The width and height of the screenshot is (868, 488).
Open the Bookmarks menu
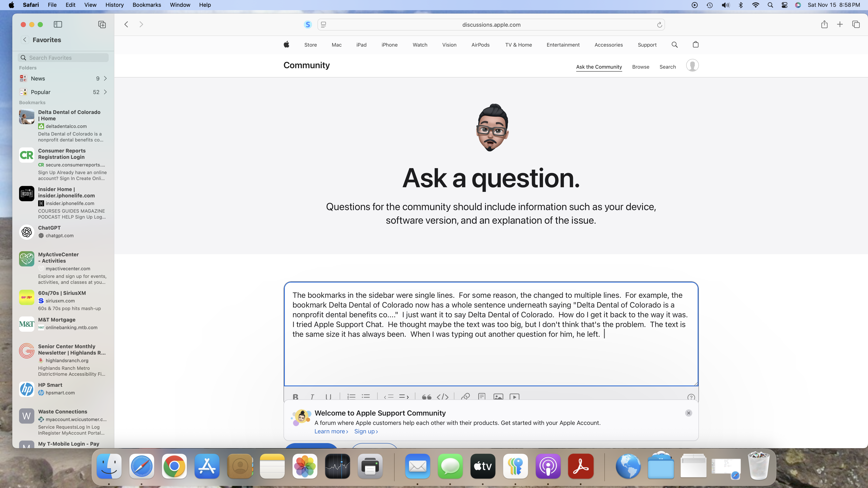click(x=147, y=5)
